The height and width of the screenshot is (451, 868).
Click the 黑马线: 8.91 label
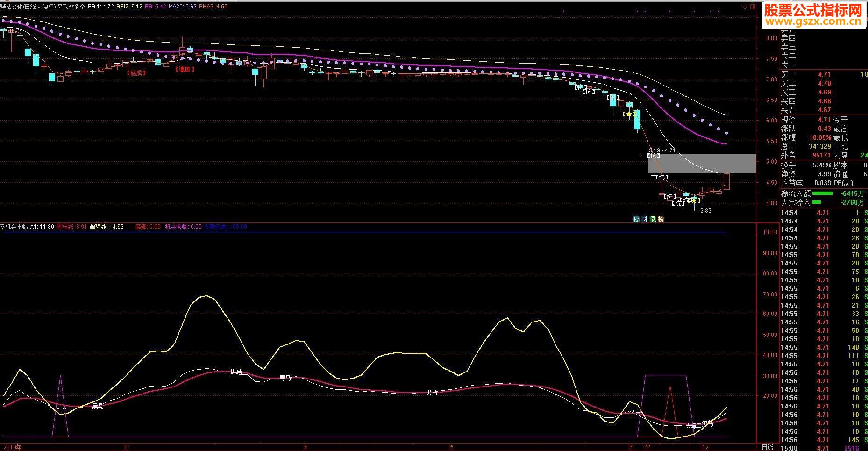click(71, 227)
